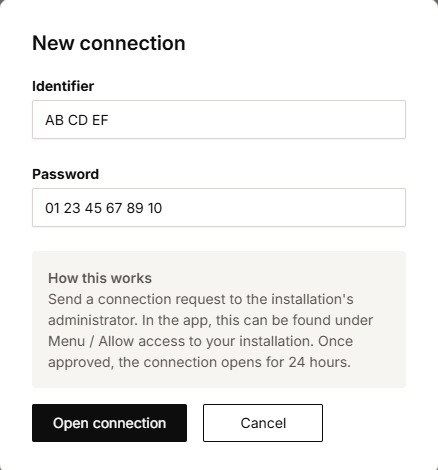The width and height of the screenshot is (438, 470).
Task: Click the gray How this works info box
Action: [x=219, y=319]
